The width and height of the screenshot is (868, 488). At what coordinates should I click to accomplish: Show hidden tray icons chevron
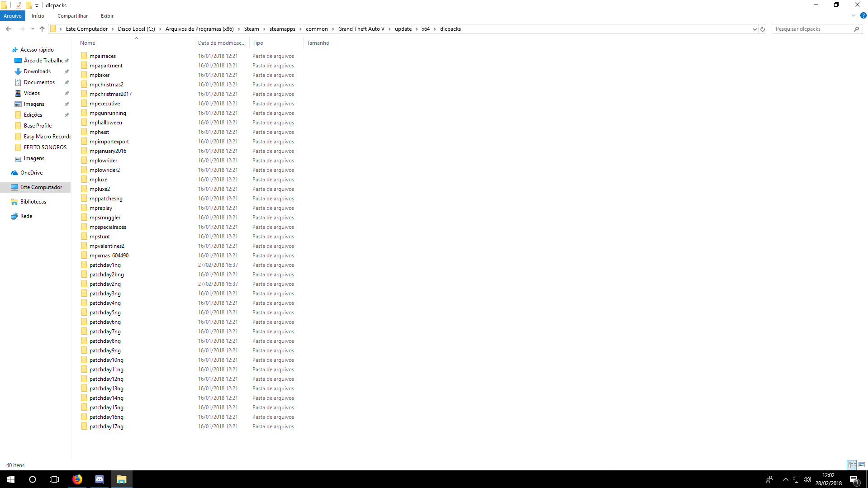click(x=786, y=479)
